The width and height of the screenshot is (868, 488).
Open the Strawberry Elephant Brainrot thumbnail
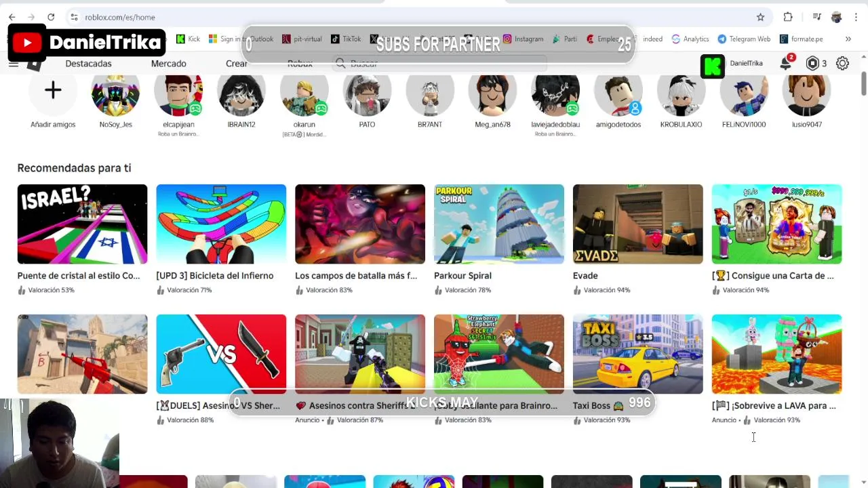(499, 354)
